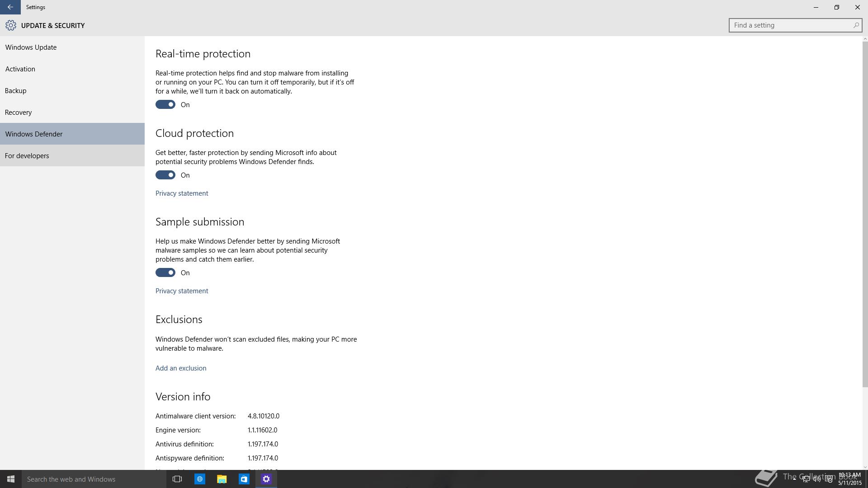Click the Cloud protection heading

click(x=194, y=133)
